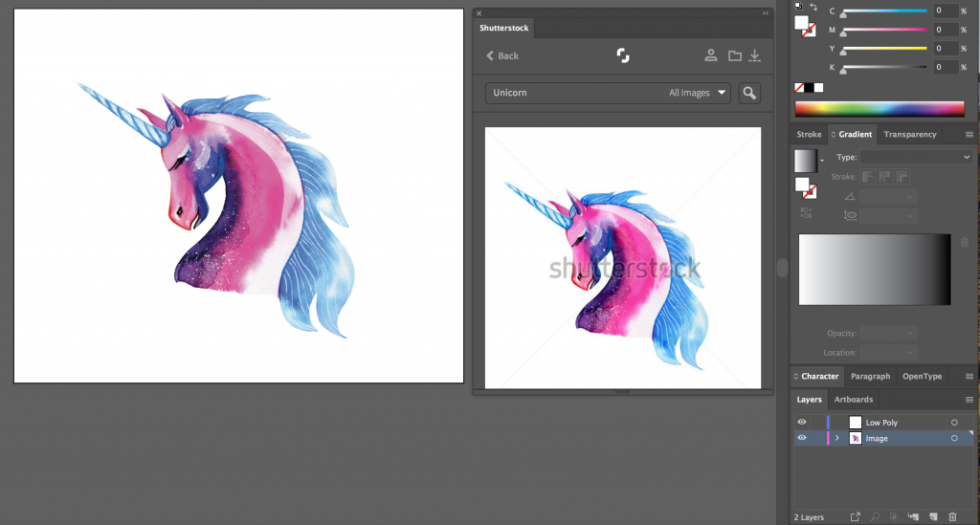The width and height of the screenshot is (980, 525).
Task: Click the unicorn preview image in Shutterstock panel
Action: click(623, 258)
